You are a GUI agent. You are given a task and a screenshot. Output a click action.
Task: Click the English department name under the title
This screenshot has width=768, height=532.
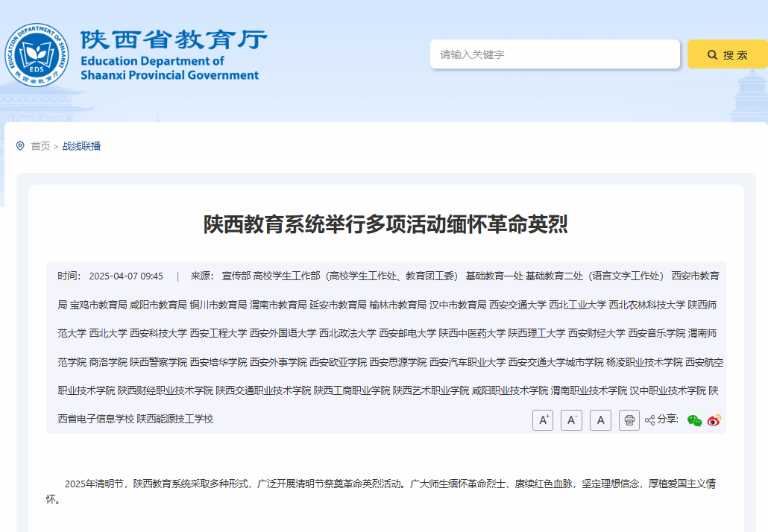pyautogui.click(x=169, y=68)
